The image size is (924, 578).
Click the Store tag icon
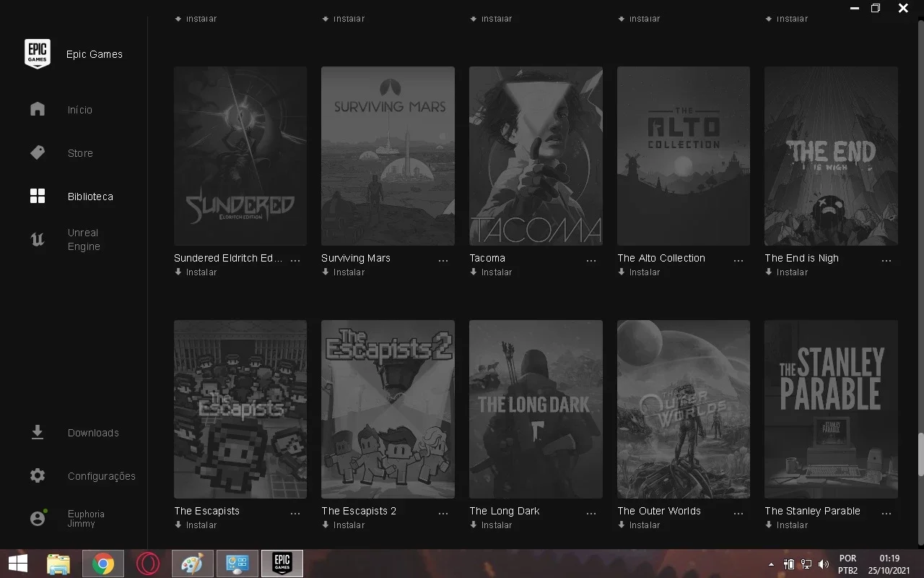click(x=38, y=152)
